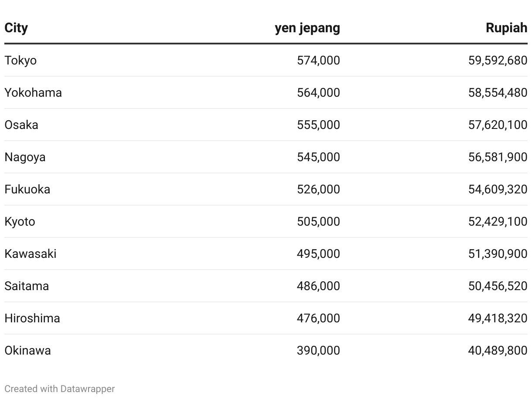Viewport: 532px width, 399px height.
Task: Click the City column header
Action: tap(16, 28)
